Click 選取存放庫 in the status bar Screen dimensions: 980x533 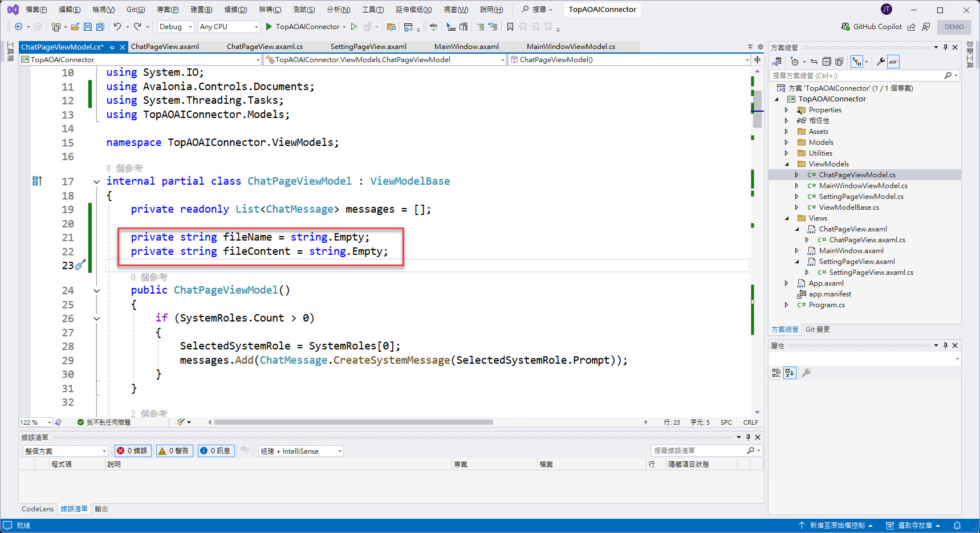point(913,526)
